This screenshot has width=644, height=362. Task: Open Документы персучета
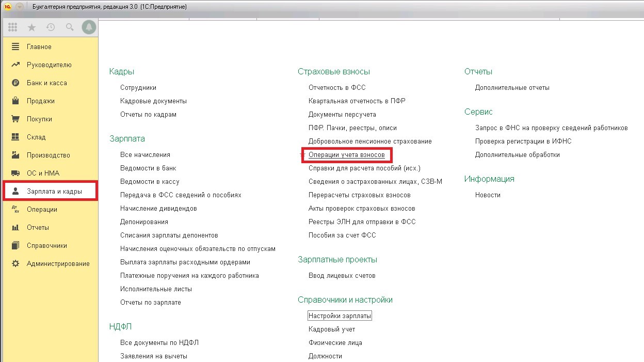click(x=342, y=115)
